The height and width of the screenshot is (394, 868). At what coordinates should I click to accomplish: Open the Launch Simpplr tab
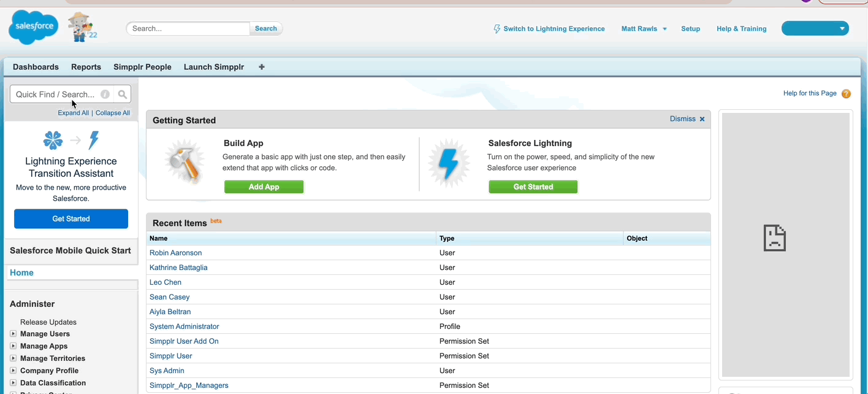[214, 67]
